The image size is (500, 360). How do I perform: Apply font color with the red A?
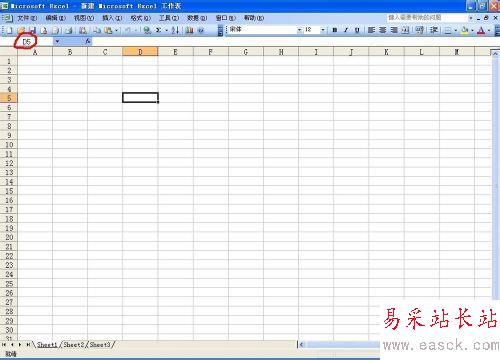pyautogui.click(x=481, y=30)
